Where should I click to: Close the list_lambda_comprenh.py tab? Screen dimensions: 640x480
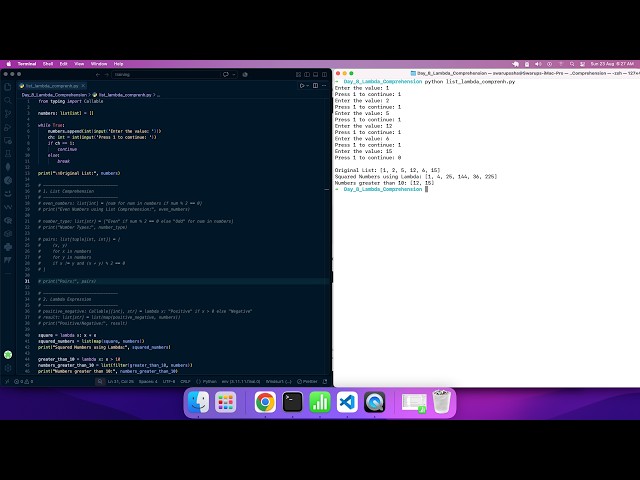pyautogui.click(x=83, y=86)
